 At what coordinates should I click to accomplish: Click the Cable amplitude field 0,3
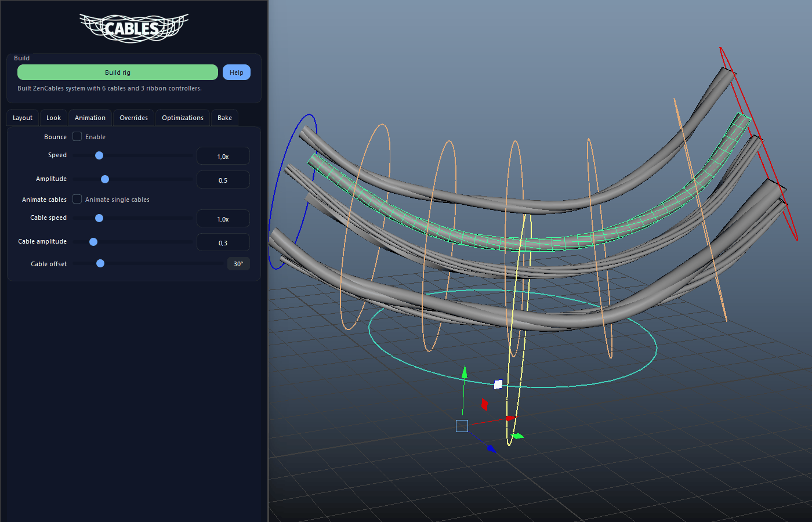click(223, 242)
